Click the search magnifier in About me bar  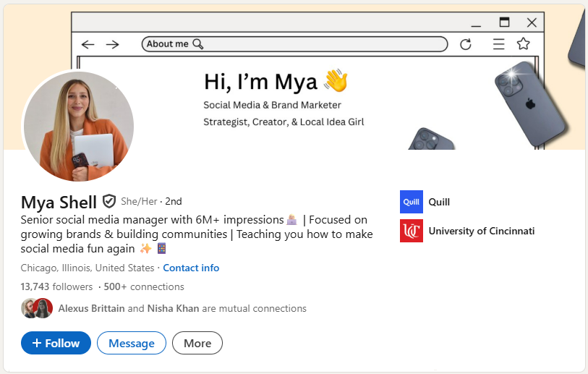197,44
